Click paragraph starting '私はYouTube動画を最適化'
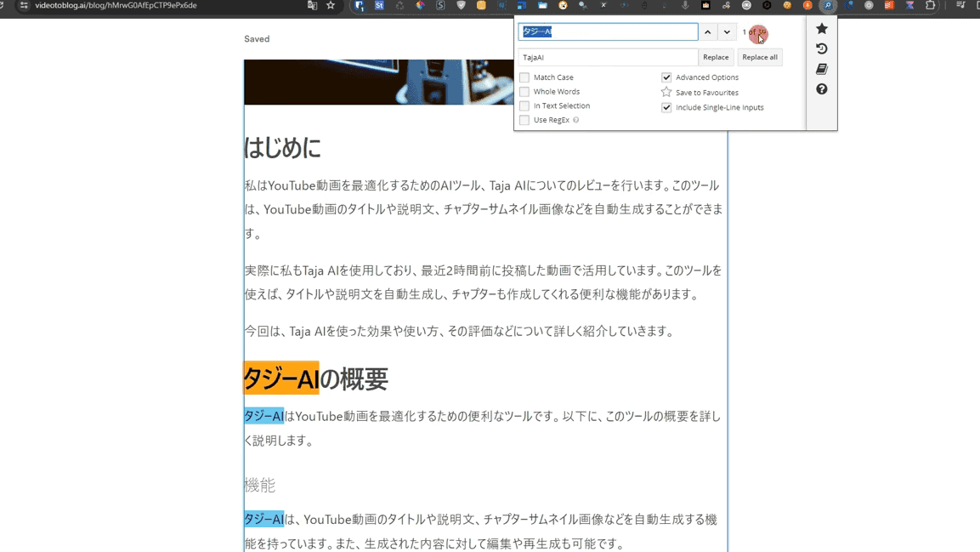Image resolution: width=980 pixels, height=552 pixels. coord(484,209)
